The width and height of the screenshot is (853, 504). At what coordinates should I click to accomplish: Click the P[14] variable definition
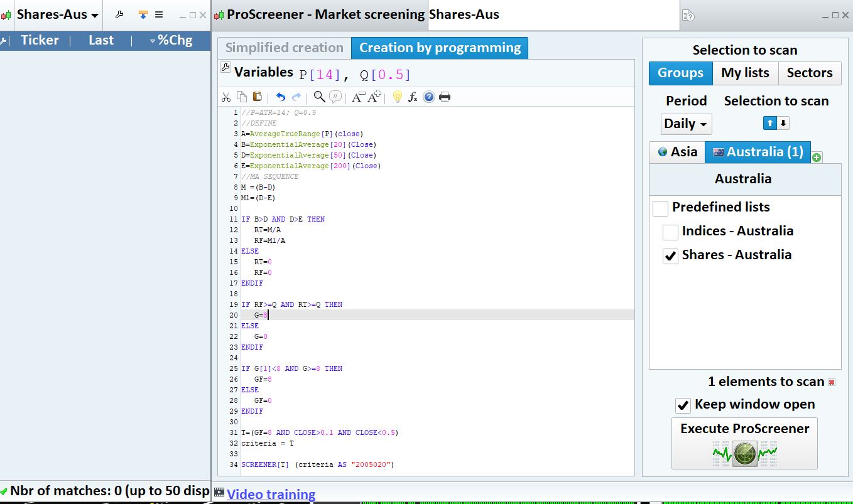pos(320,75)
